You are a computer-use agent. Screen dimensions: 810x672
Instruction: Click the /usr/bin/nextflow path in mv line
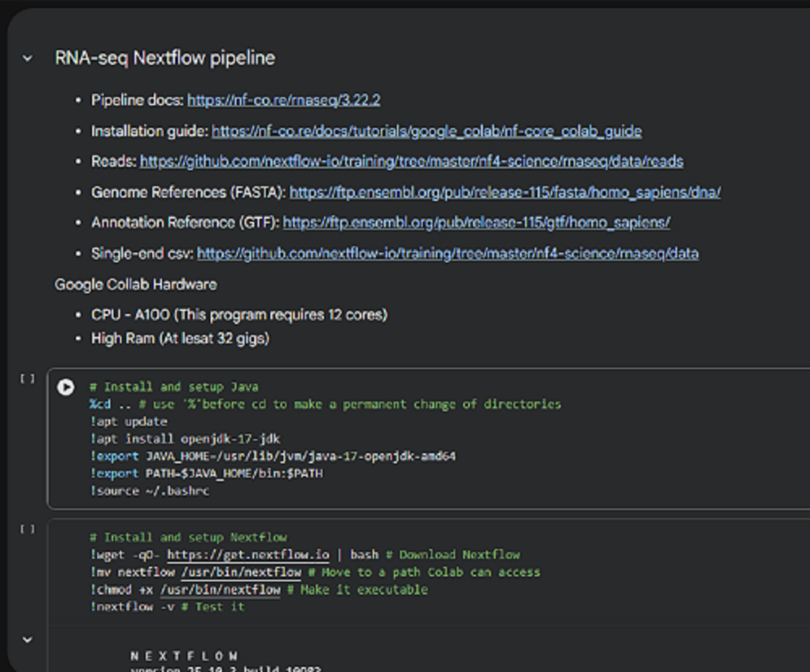241,572
